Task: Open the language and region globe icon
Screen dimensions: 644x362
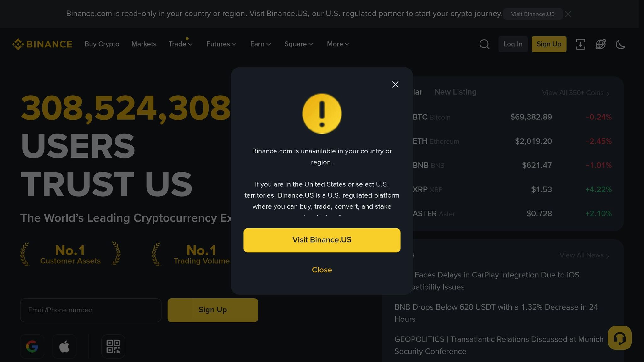Action: click(601, 44)
